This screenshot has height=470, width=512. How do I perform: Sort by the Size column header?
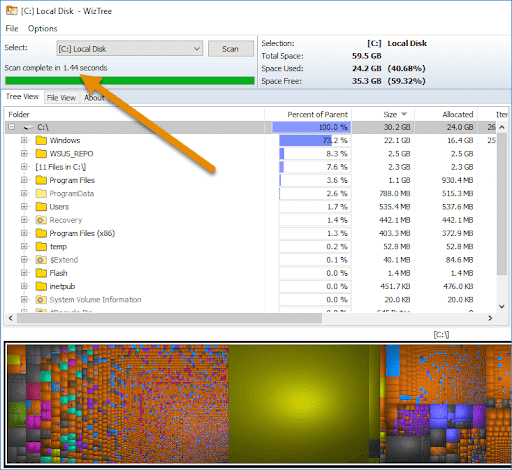(383, 115)
